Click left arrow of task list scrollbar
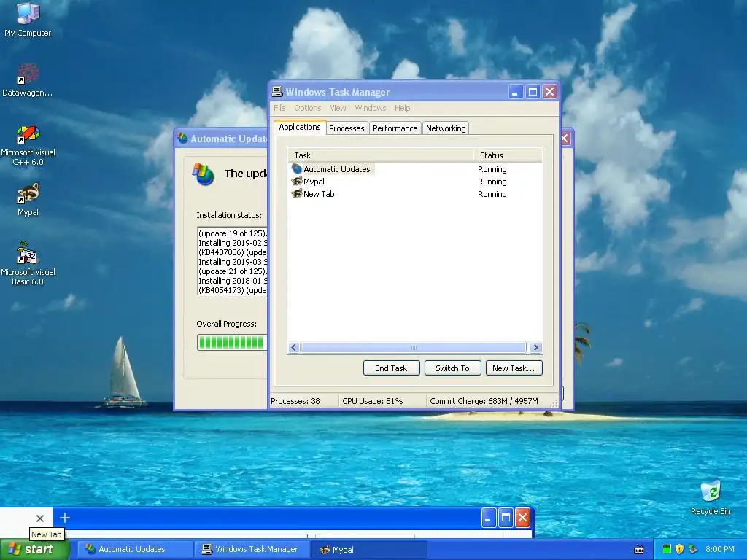The image size is (747, 560). [294, 348]
